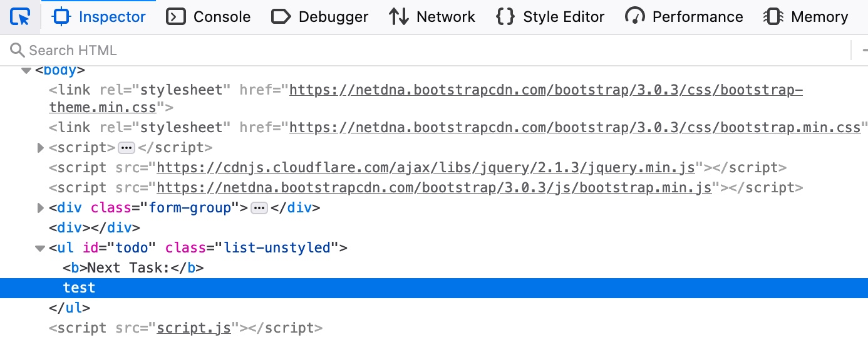Expand the form-group div arrow
This screenshot has height=337, width=868.
41,208
